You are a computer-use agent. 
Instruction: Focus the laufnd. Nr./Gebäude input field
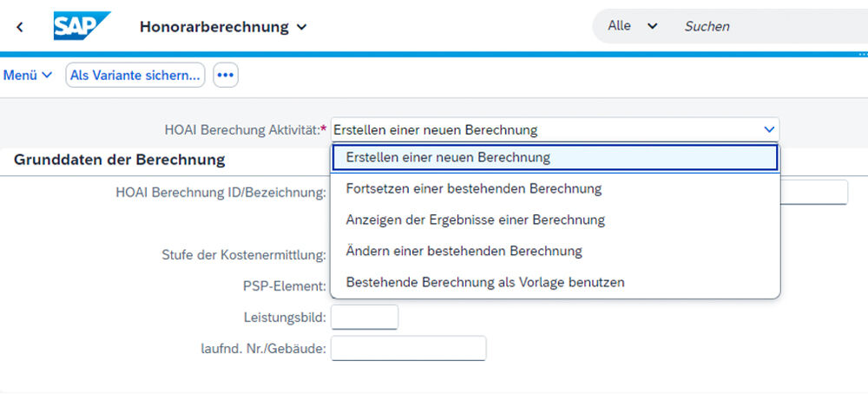(408, 348)
